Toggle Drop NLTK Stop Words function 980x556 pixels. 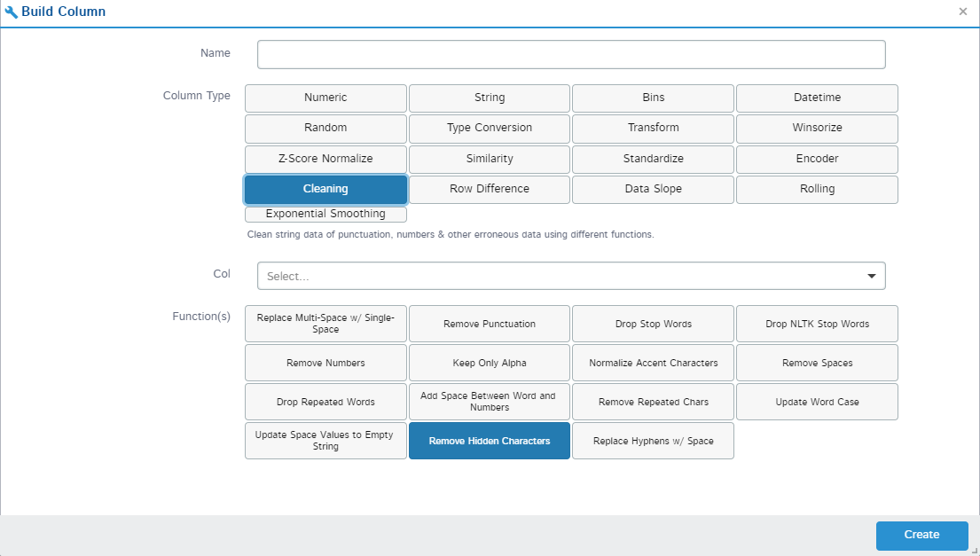click(817, 324)
